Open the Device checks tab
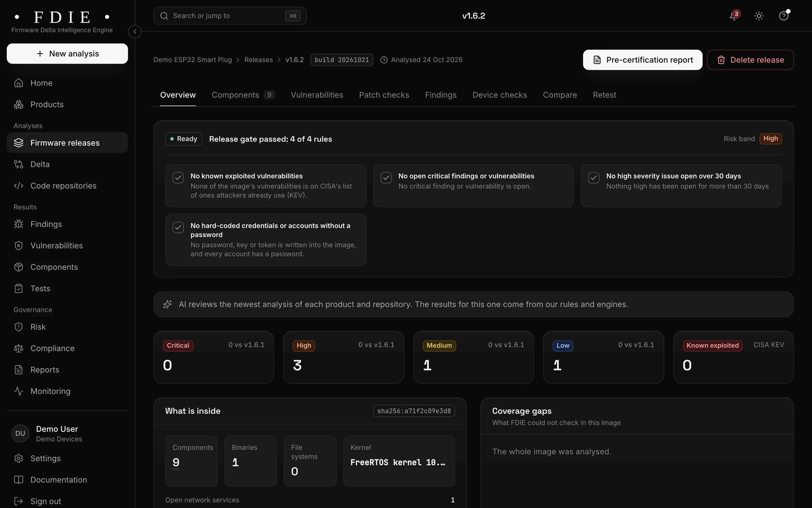 tap(500, 95)
